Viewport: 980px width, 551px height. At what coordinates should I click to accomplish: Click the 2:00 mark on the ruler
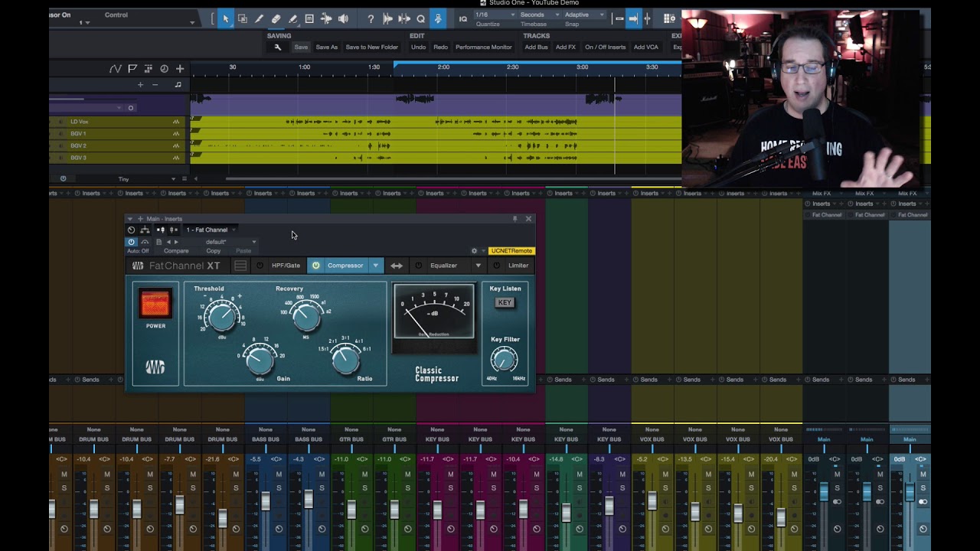tap(443, 67)
